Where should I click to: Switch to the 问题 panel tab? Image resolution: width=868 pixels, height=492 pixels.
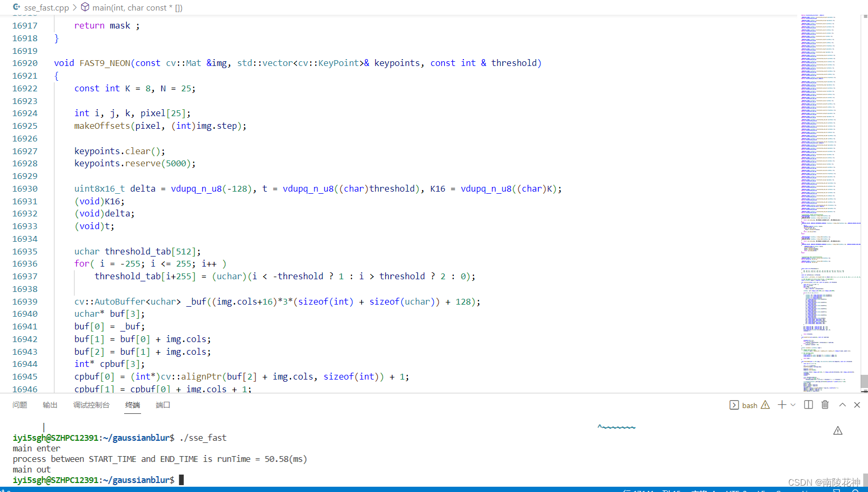tap(20, 405)
